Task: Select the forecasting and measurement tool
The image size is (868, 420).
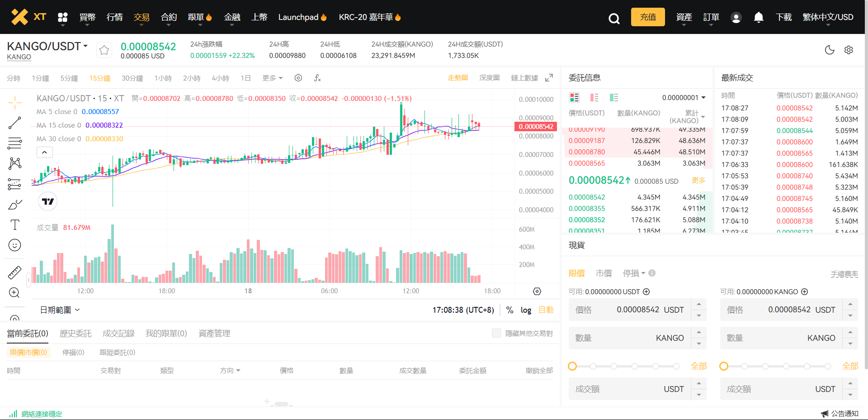Action: (15, 184)
